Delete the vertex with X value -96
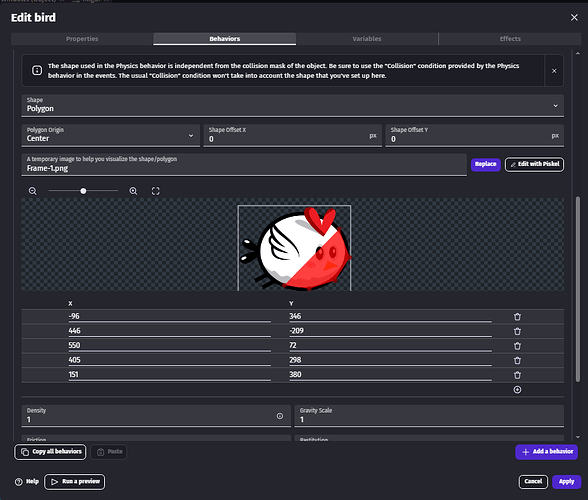Viewport: 588px width, 500px height. click(x=517, y=317)
